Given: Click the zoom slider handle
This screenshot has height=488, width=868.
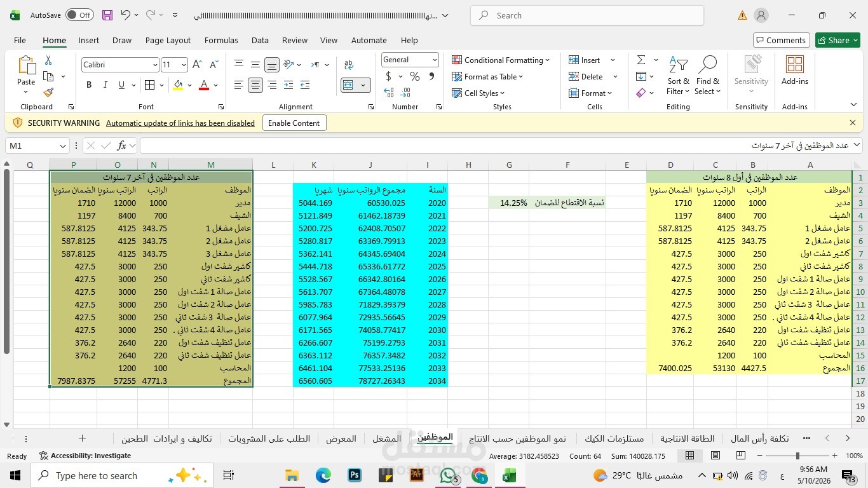Looking at the screenshot, I should point(797,456).
